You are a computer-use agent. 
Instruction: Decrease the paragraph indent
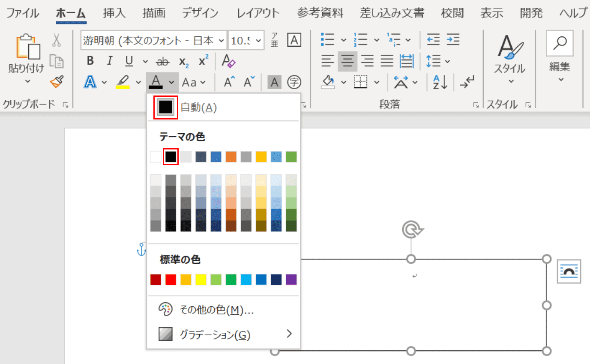(434, 40)
